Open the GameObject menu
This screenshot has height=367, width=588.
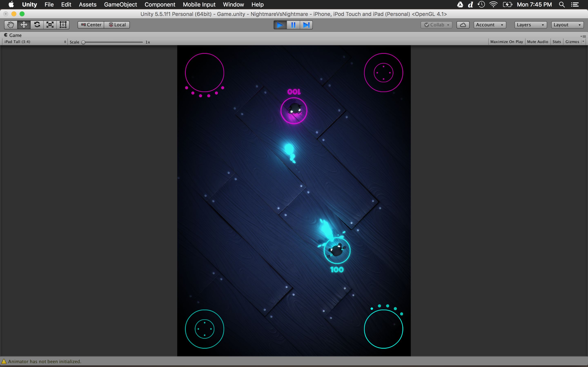click(120, 5)
